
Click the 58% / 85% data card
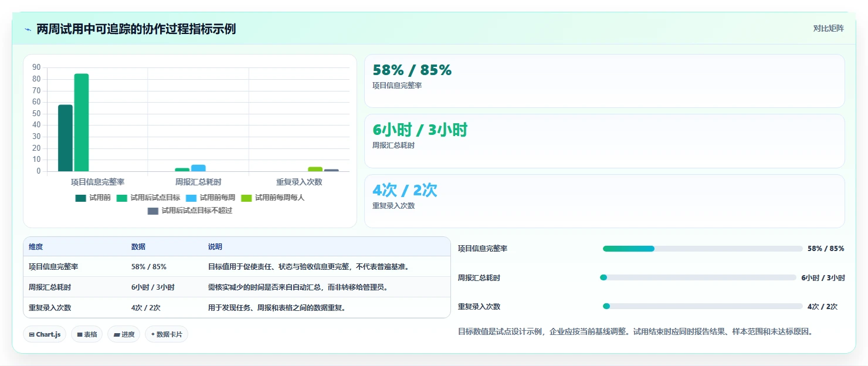pyautogui.click(x=604, y=81)
